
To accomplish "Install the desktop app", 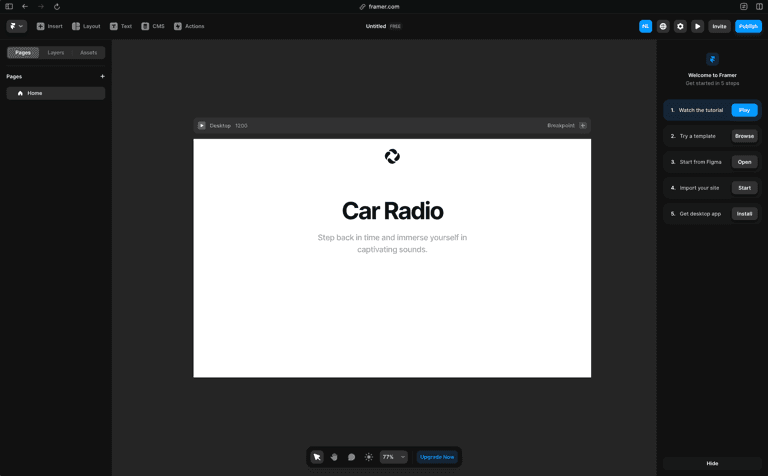I will [744, 214].
